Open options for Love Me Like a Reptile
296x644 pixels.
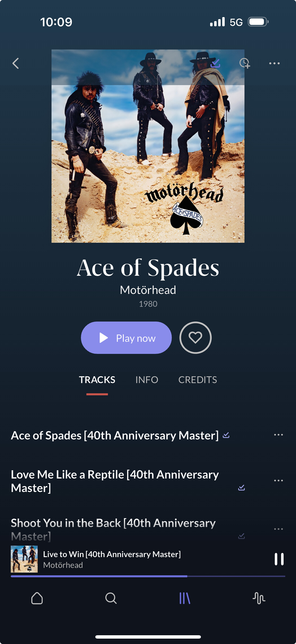coord(278,481)
